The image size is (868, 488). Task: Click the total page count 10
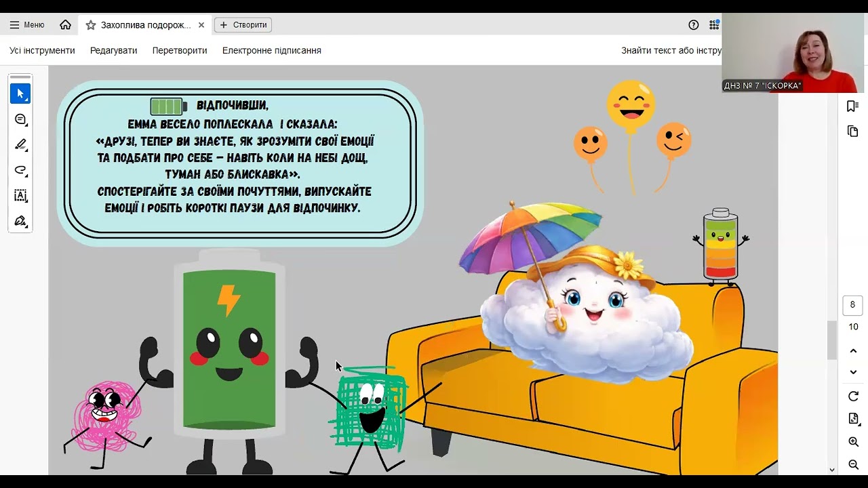pyautogui.click(x=853, y=327)
